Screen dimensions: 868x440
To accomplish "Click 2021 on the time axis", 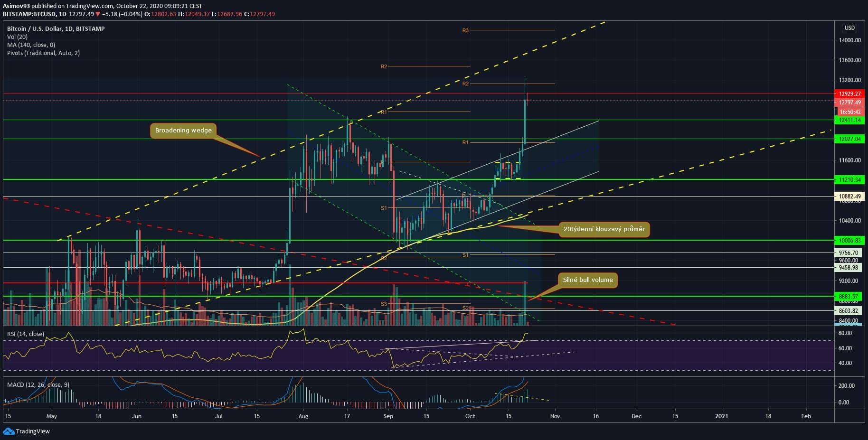I will coord(721,416).
